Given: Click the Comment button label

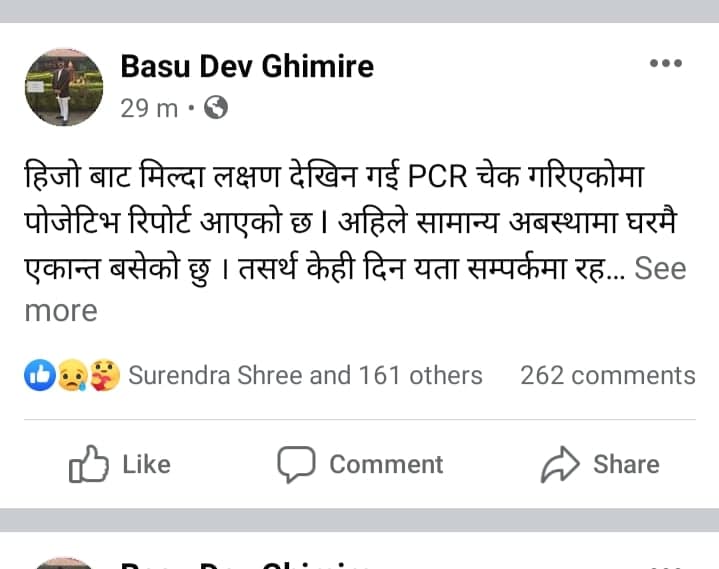Looking at the screenshot, I should 386,464.
